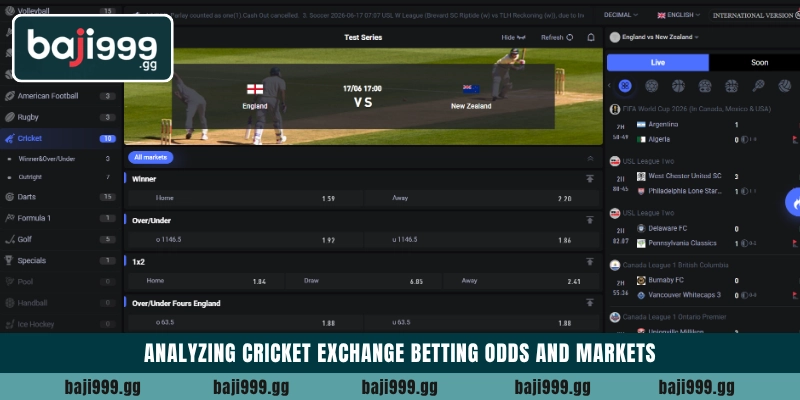Viewport: 800px width, 400px height.
Task: Click the American Football sport icon
Action: pyautogui.click(x=9, y=96)
